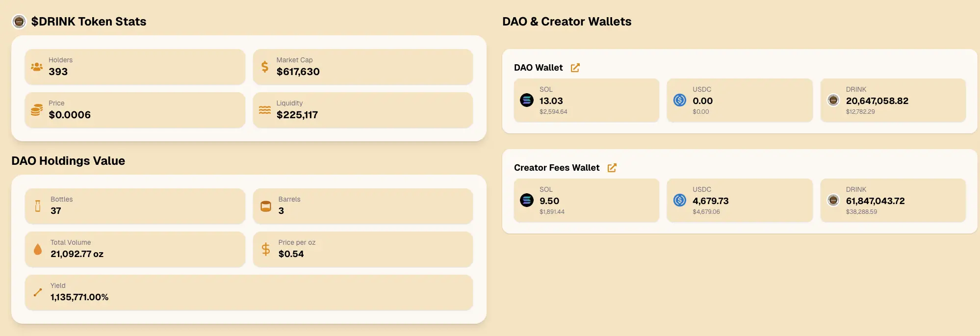Click the DAO Wallet USDC coin icon
The width and height of the screenshot is (980, 336).
tap(680, 100)
